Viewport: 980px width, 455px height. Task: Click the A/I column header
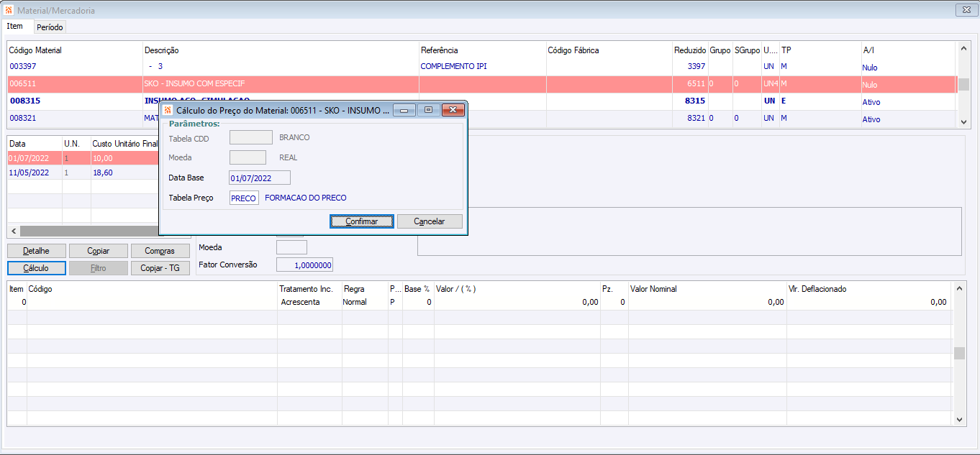pyautogui.click(x=868, y=50)
